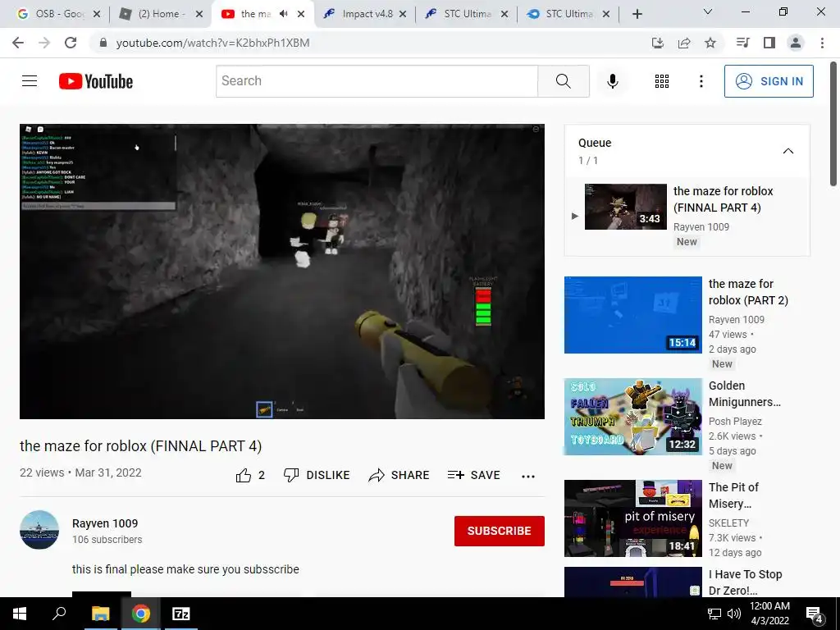
Task: Click the search magnifier button
Action: pyautogui.click(x=563, y=81)
